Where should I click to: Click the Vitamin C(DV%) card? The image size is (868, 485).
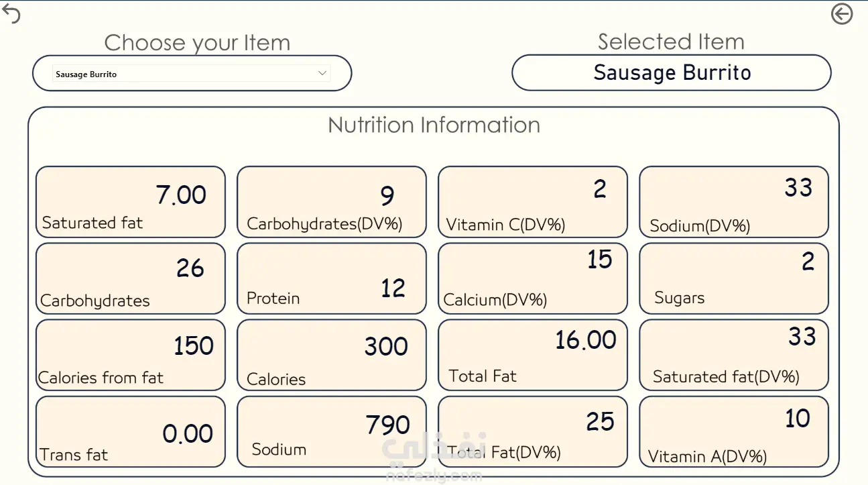click(x=533, y=202)
